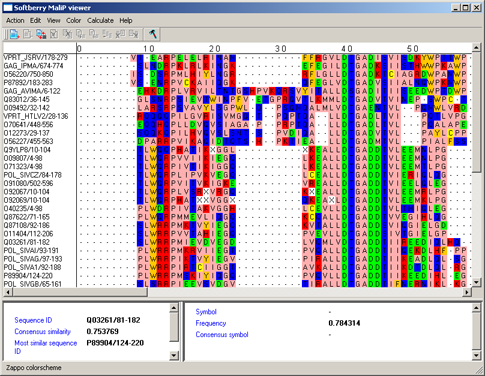
Task: Open the Color menu
Action: tap(73, 21)
